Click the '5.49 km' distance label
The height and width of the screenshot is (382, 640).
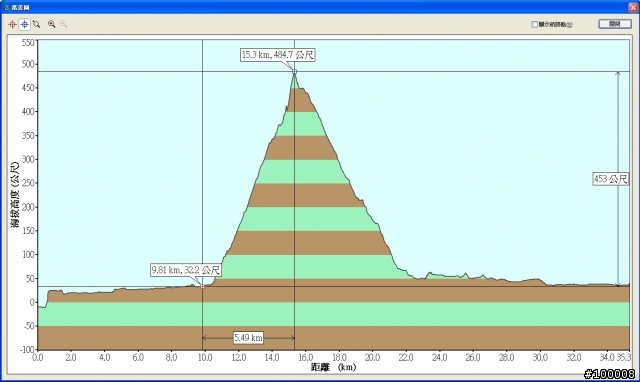point(248,338)
